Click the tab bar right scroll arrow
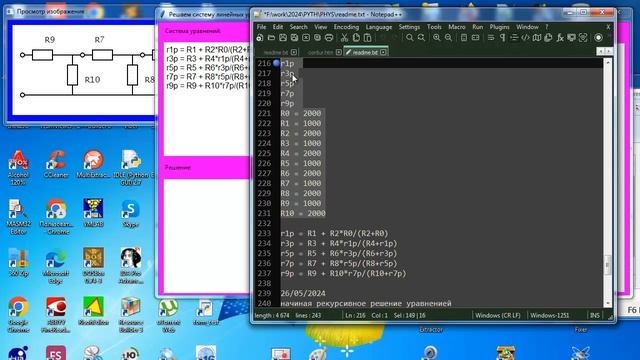Image resolution: width=640 pixels, height=360 pixels. (609, 51)
